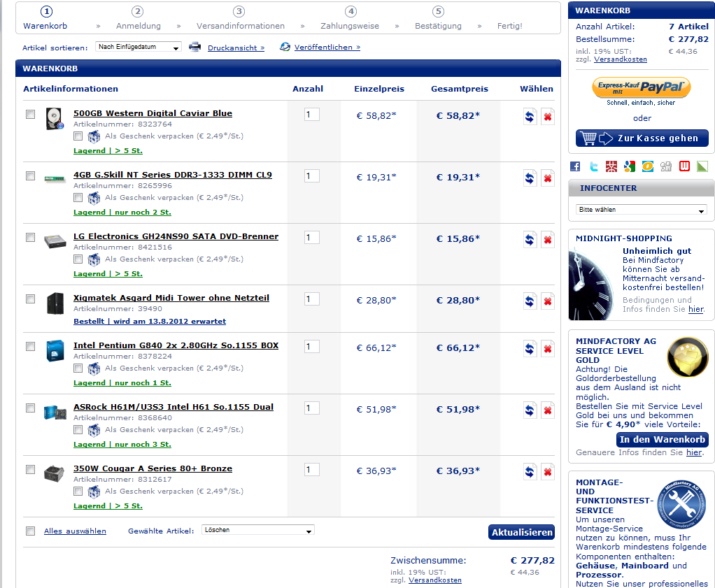The width and height of the screenshot is (715, 588).
Task: Share cart on Twitter
Action: tap(594, 166)
